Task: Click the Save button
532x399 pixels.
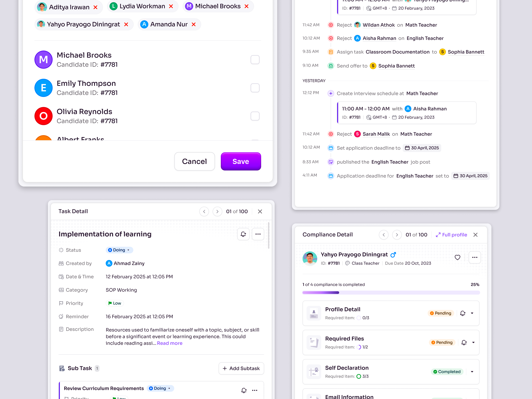Action: click(241, 161)
